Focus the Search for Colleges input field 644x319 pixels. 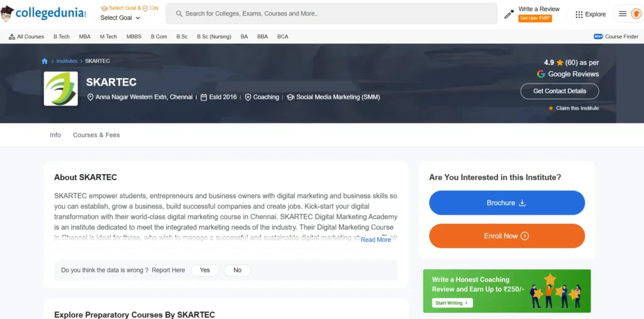[331, 14]
